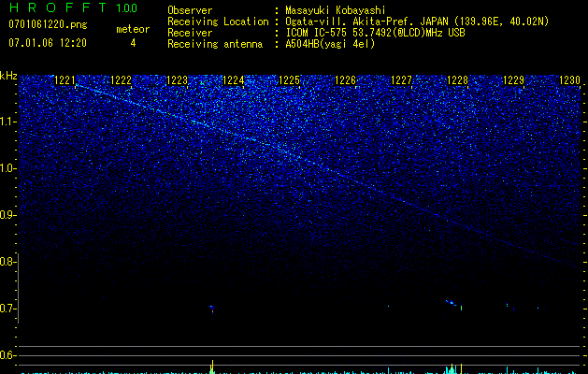Click the 1225 time marker
Image resolution: width=588 pixels, height=374 pixels.
click(x=290, y=80)
